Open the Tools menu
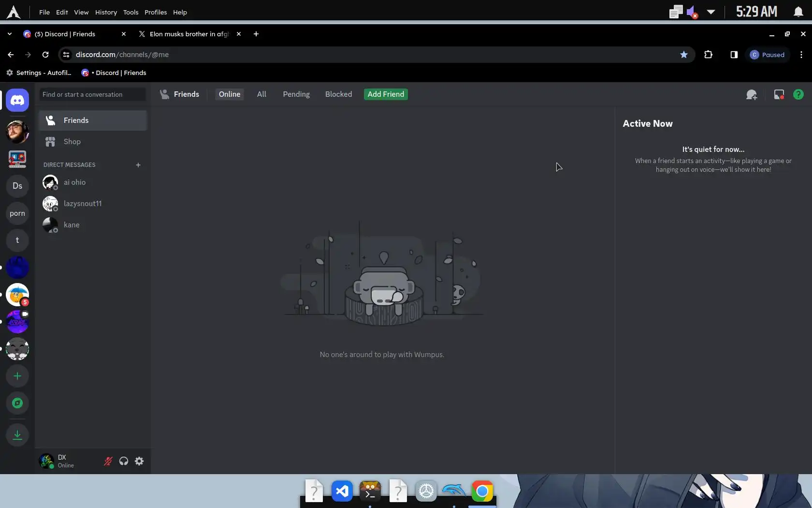The image size is (812, 508). (130, 12)
